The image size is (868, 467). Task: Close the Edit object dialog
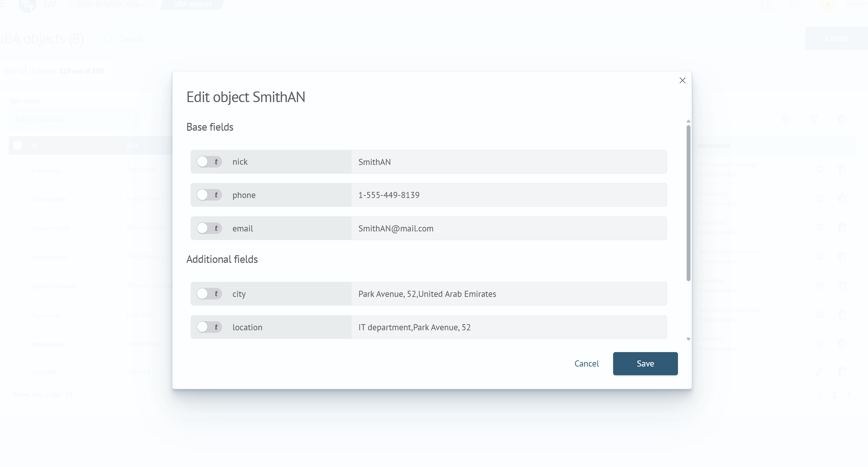click(x=682, y=81)
